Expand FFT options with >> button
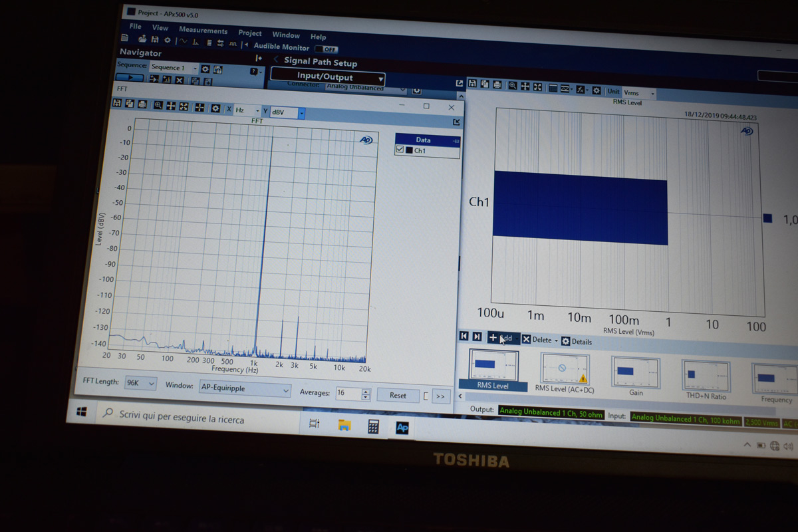The image size is (798, 532). click(x=440, y=397)
